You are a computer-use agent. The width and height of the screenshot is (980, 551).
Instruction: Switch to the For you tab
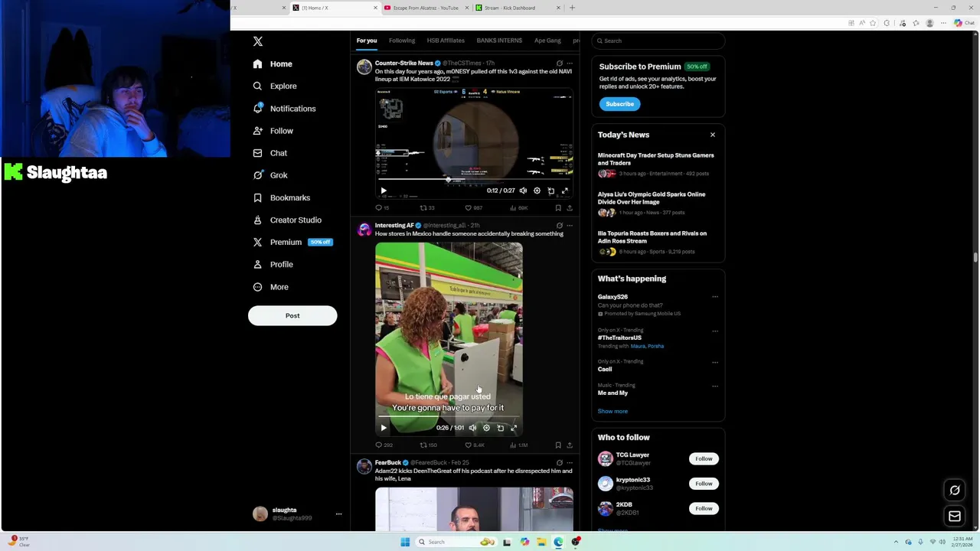tap(366, 41)
